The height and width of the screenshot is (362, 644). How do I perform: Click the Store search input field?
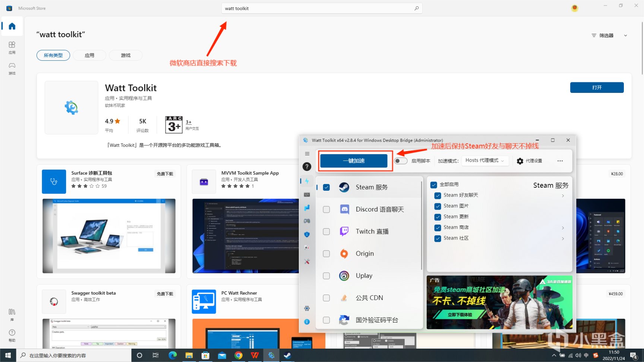[x=322, y=8]
